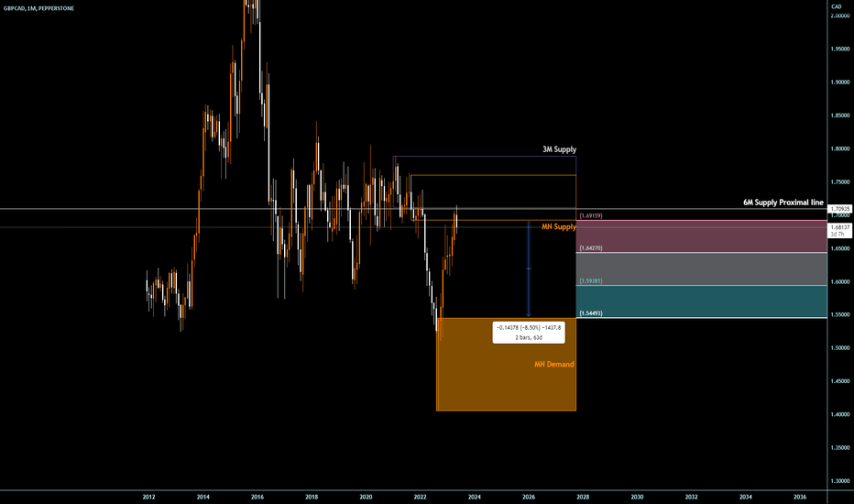Click the 6M Supply Proximal line label
The image size is (854, 504).
(x=783, y=203)
